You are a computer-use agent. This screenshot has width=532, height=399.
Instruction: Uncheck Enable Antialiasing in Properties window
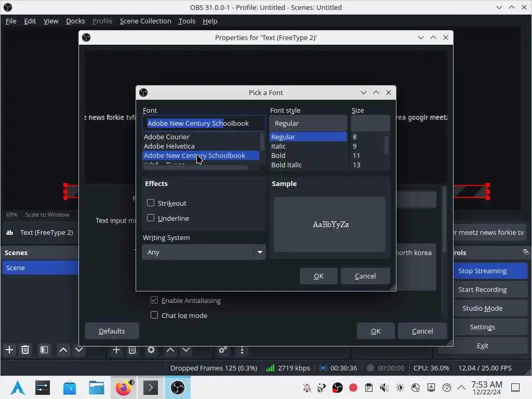pyautogui.click(x=154, y=300)
